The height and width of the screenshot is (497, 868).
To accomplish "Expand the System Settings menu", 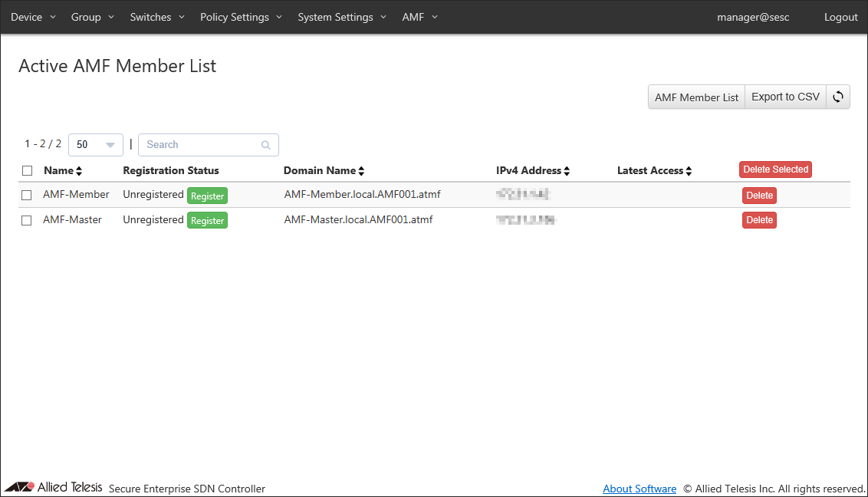I will (341, 17).
